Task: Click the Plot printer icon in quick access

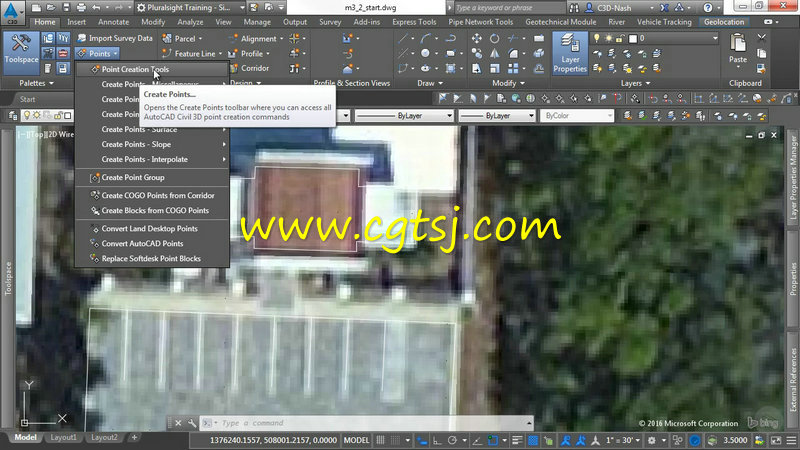Action: pyautogui.click(x=81, y=8)
